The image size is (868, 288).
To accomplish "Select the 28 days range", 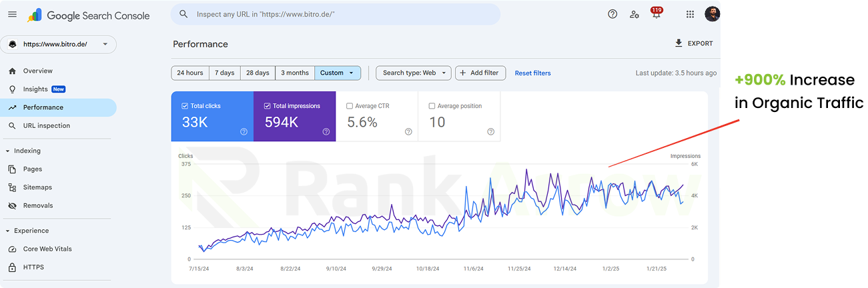I will pos(258,73).
